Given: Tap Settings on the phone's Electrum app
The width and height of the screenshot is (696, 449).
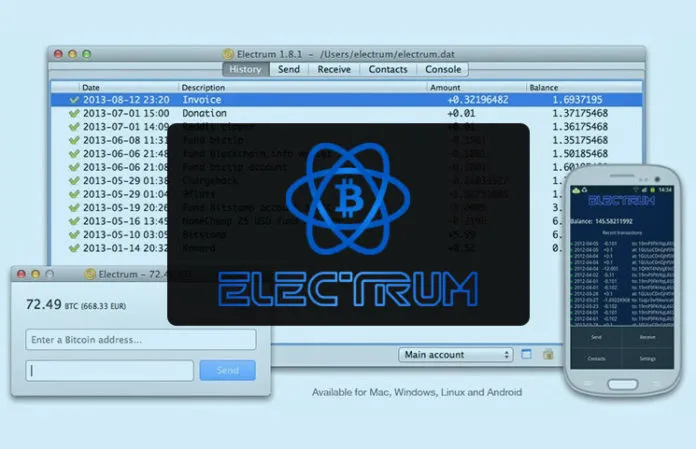Looking at the screenshot, I should [648, 358].
